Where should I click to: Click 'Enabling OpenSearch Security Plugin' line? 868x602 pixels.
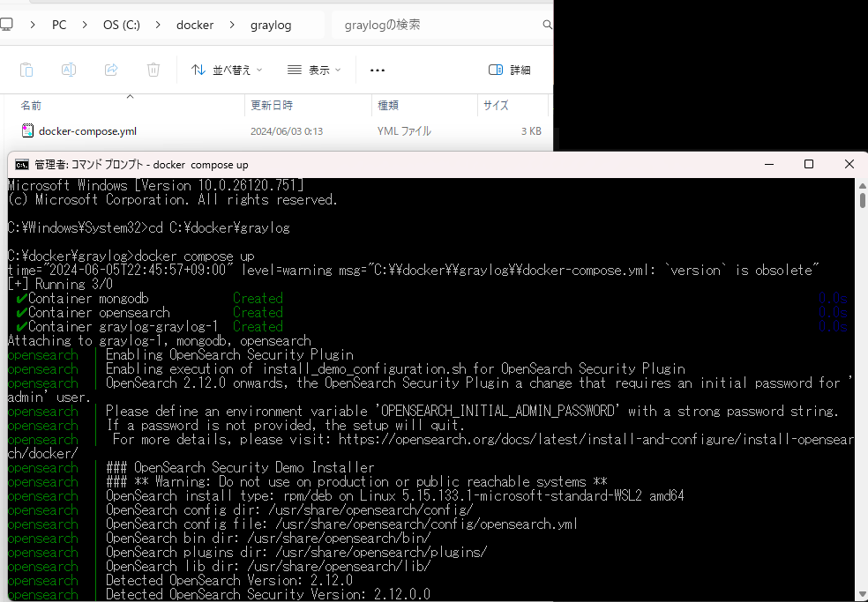pyautogui.click(x=229, y=354)
